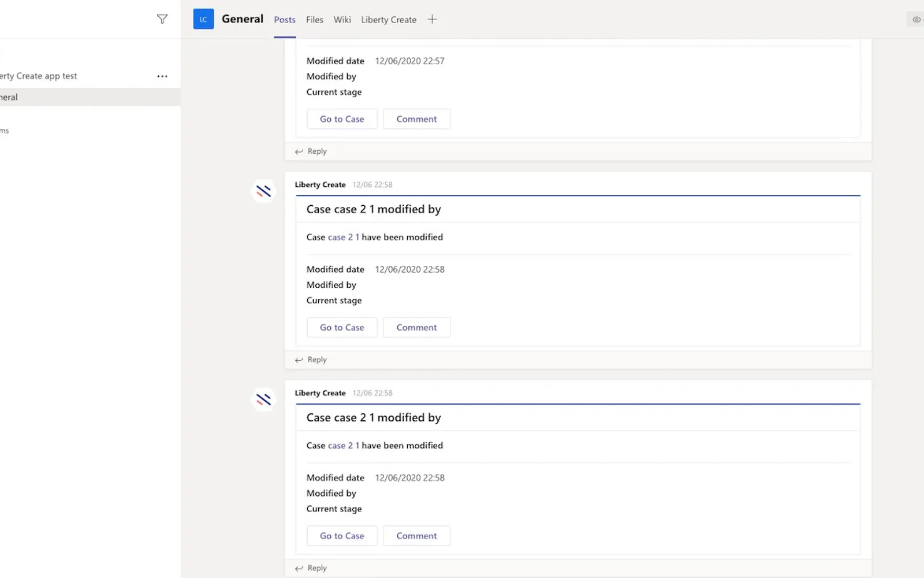This screenshot has width=924, height=578.
Task: Click the 'Case case 2 1 modified by' title in the middle post
Action: point(374,209)
